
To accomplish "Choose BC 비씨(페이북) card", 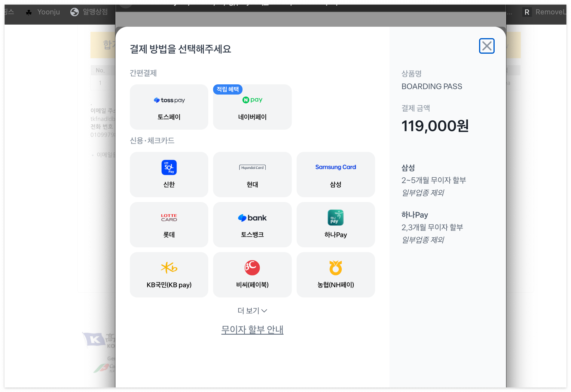I will [252, 275].
